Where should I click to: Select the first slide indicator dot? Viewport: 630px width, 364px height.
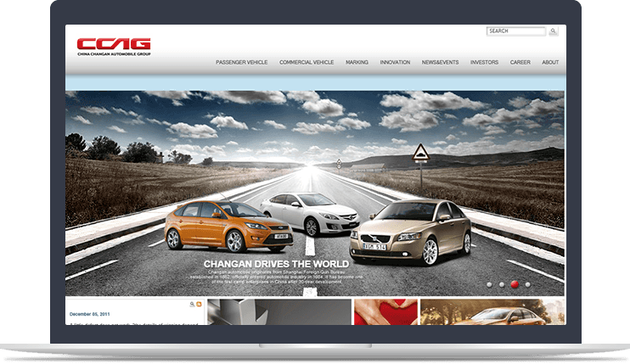click(x=489, y=284)
